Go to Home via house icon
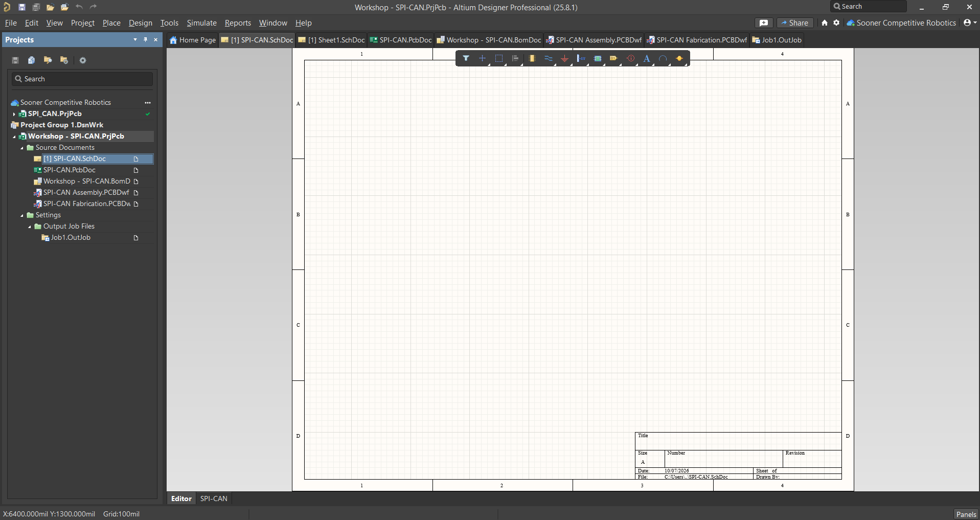This screenshot has height=520, width=980. (825, 23)
